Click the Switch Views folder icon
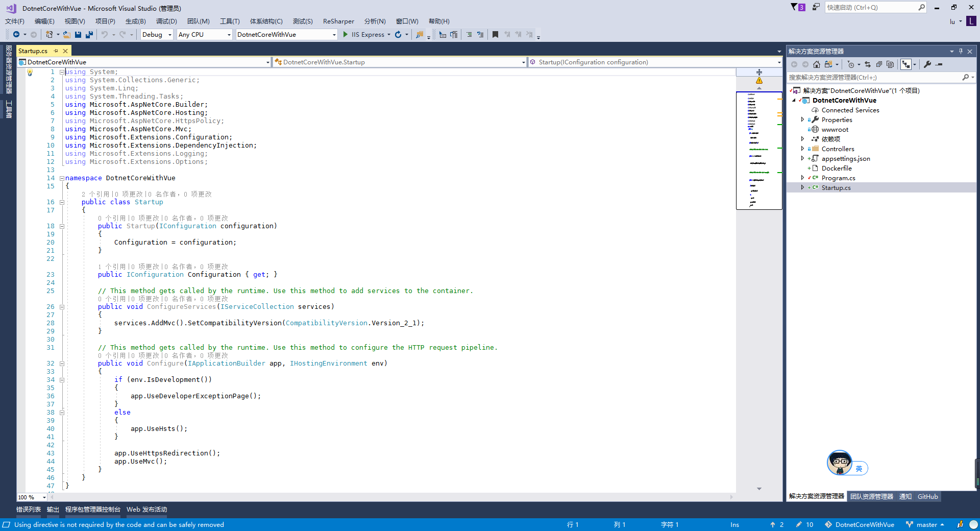This screenshot has width=980, height=531. click(x=828, y=64)
